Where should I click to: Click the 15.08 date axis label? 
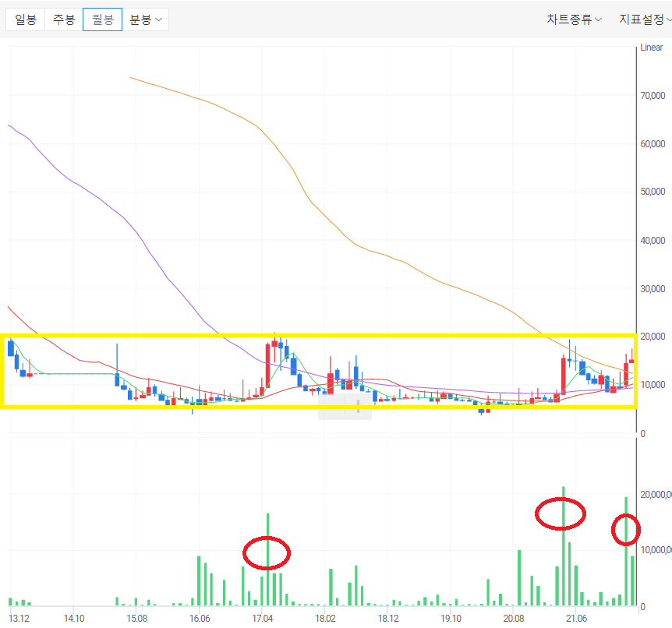(x=136, y=619)
